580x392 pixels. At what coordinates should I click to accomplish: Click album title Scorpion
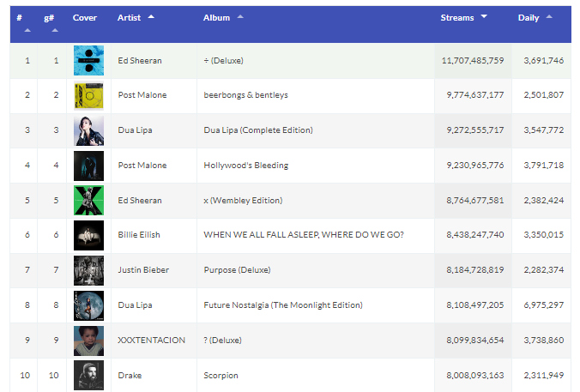[x=221, y=376]
